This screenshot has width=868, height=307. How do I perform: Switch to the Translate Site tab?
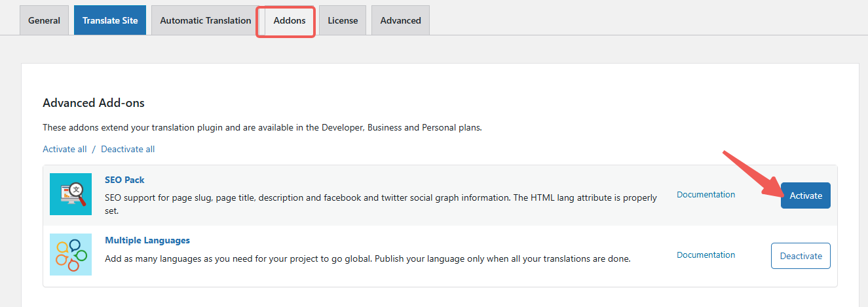tap(110, 20)
